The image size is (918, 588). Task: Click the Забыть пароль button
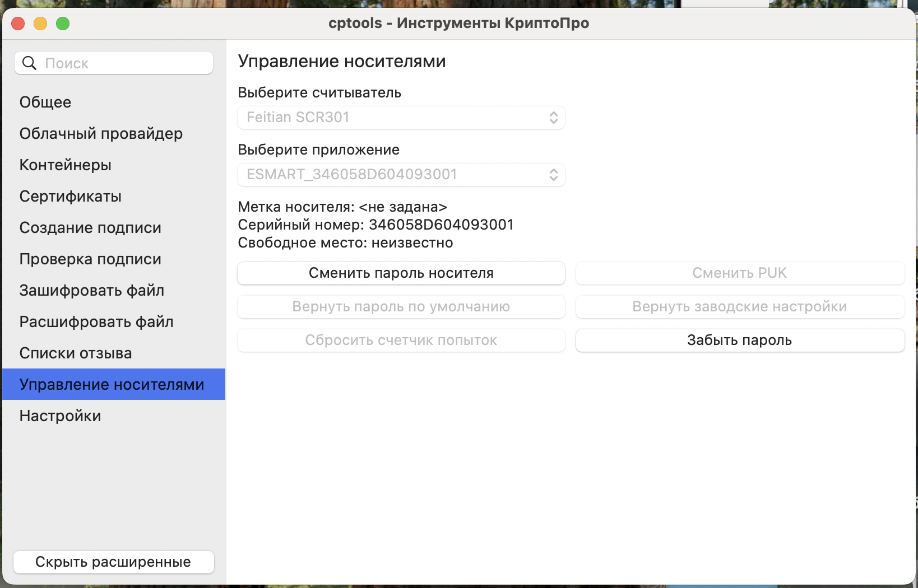pyautogui.click(x=740, y=340)
